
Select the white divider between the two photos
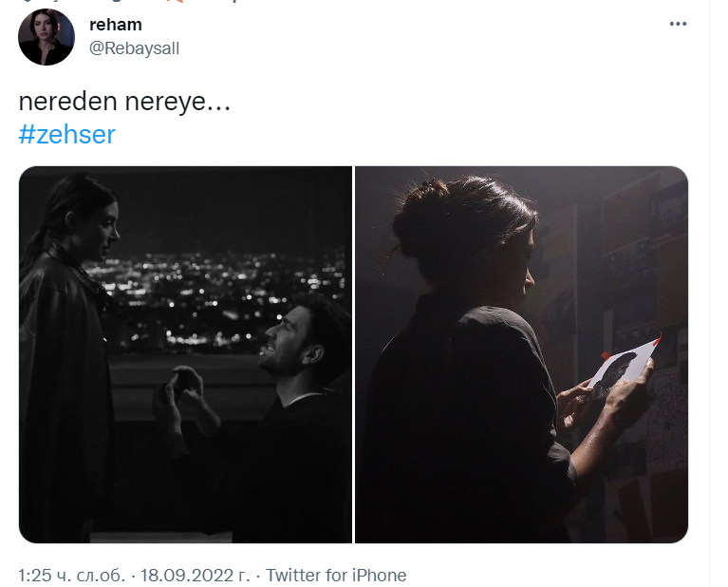(x=354, y=354)
